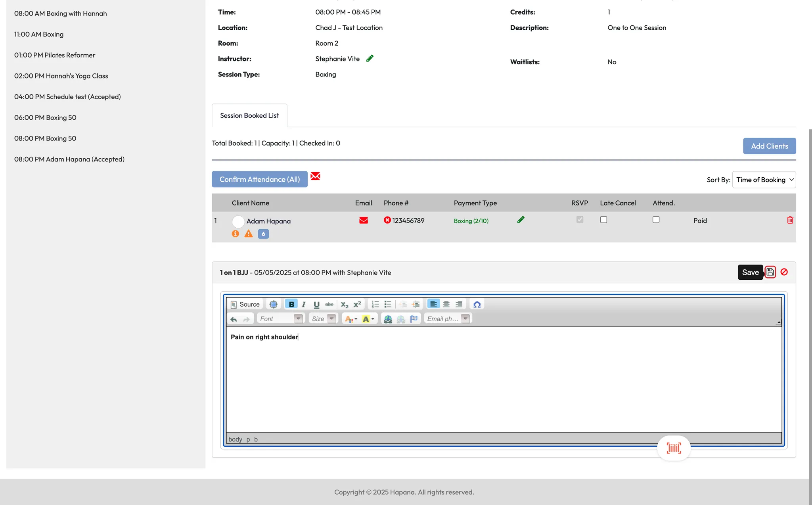Insert a numbered list in editor
The width and height of the screenshot is (812, 505).
coord(375,304)
